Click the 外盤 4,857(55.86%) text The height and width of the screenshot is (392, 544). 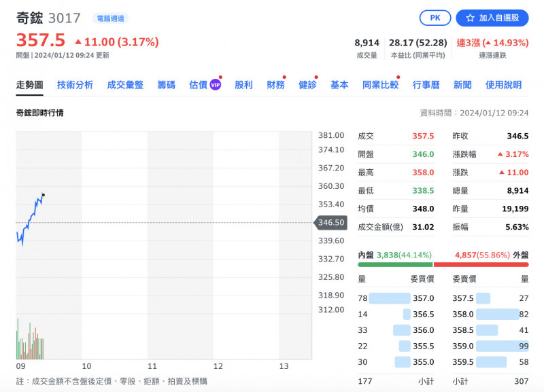point(492,255)
